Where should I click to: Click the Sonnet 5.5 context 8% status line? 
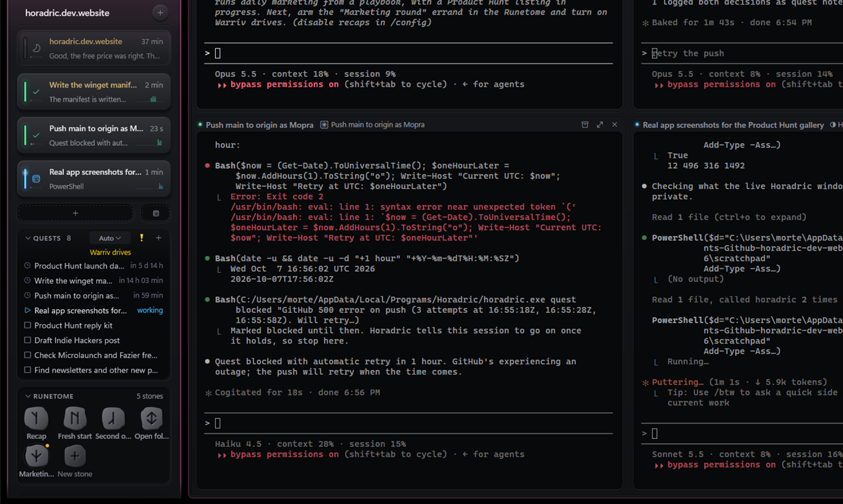tap(747, 454)
